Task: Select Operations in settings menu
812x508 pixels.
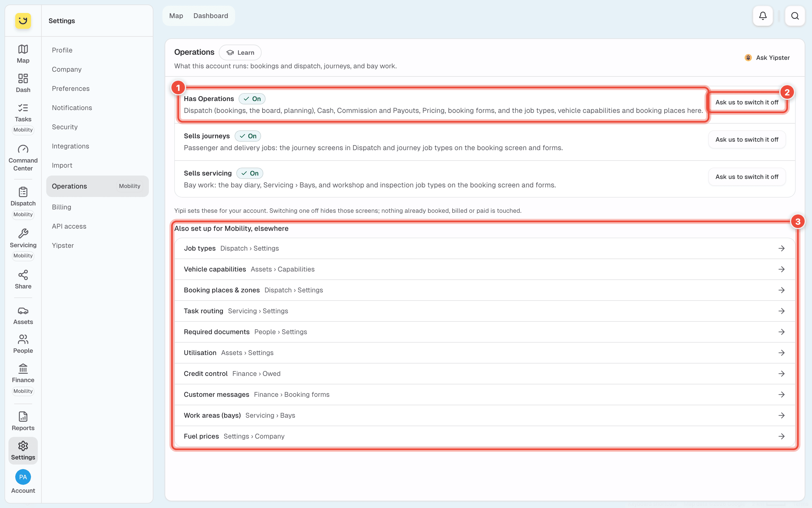Action: (97, 186)
